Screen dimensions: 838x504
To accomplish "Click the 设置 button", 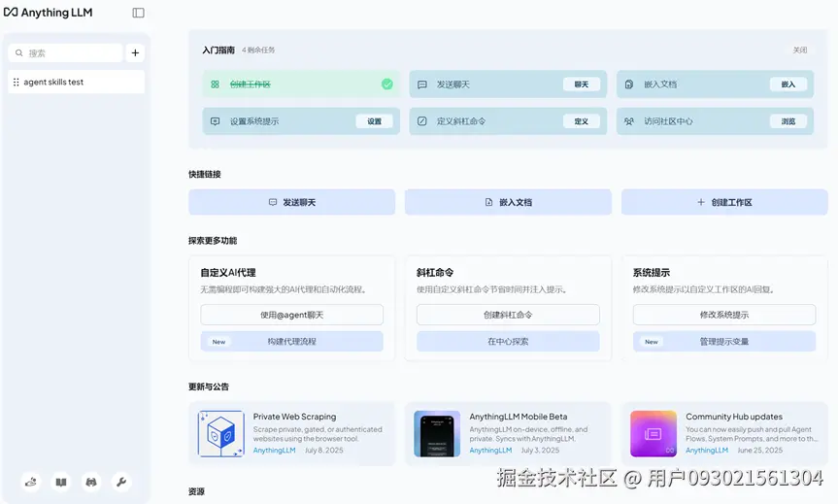I will pyautogui.click(x=374, y=121).
